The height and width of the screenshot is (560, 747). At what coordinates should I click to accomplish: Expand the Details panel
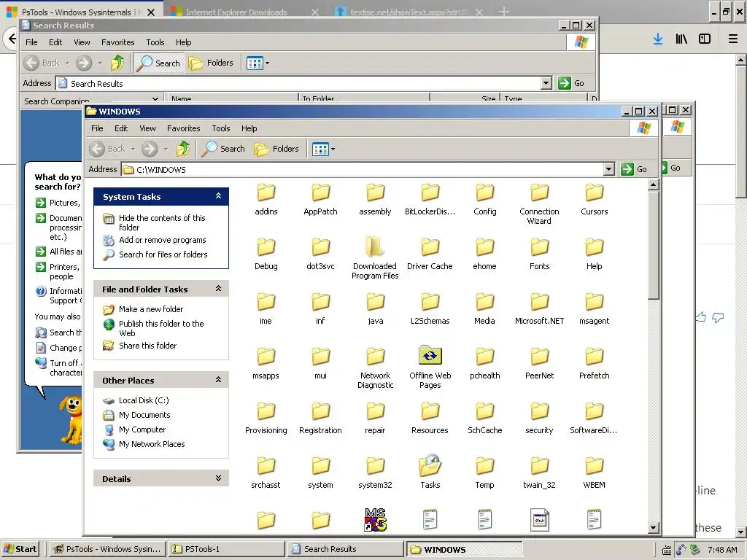tap(218, 478)
